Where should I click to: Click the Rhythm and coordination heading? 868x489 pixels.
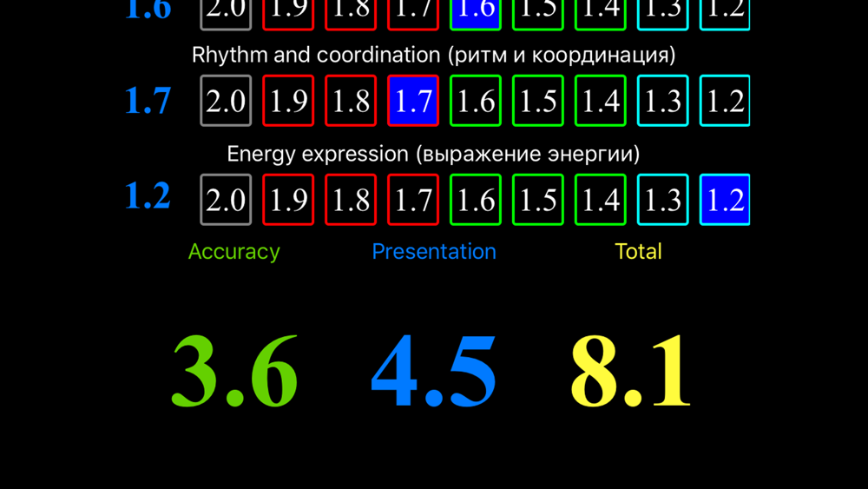tap(433, 56)
